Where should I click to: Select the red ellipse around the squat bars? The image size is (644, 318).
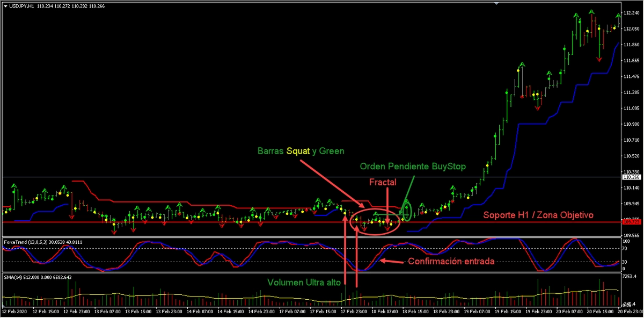pyautogui.click(x=375, y=221)
